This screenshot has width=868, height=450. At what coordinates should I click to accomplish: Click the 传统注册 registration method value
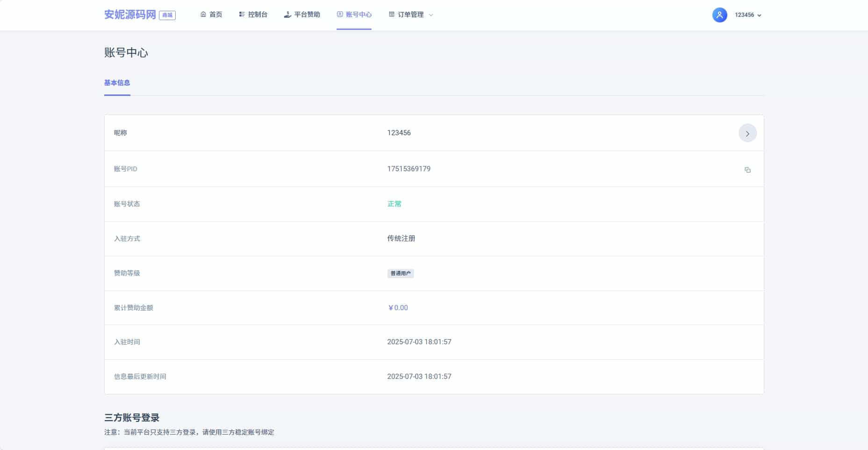[x=401, y=239]
